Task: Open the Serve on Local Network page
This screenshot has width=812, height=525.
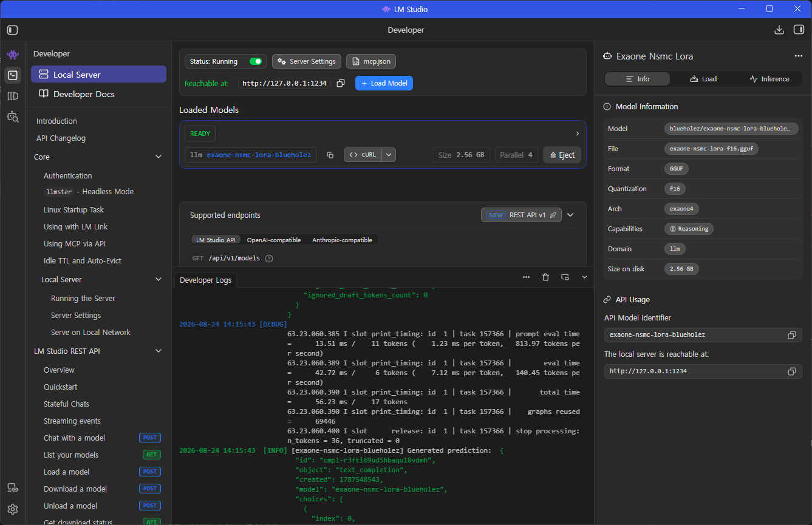Action: tap(90, 332)
